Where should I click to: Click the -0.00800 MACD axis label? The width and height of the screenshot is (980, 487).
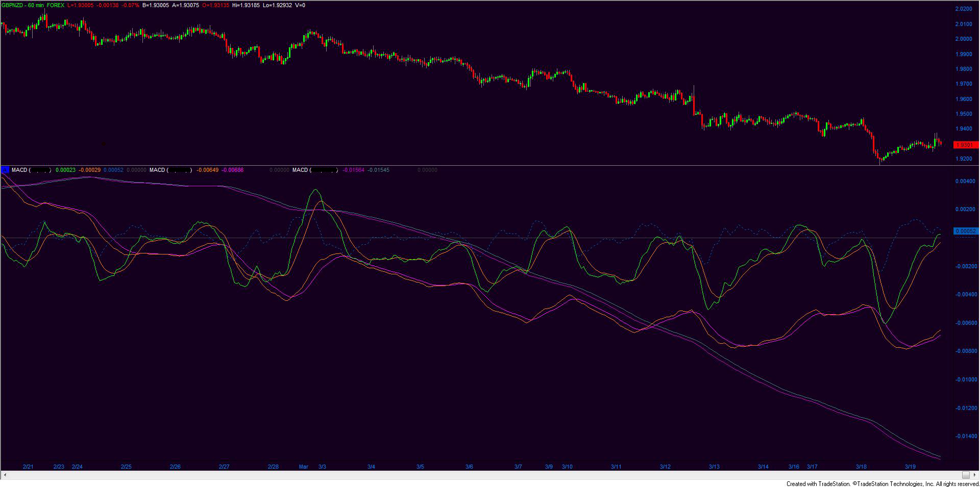[966, 351]
